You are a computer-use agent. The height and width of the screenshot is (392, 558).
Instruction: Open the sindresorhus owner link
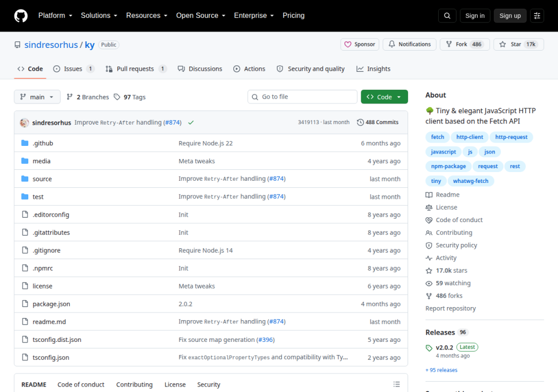click(51, 45)
